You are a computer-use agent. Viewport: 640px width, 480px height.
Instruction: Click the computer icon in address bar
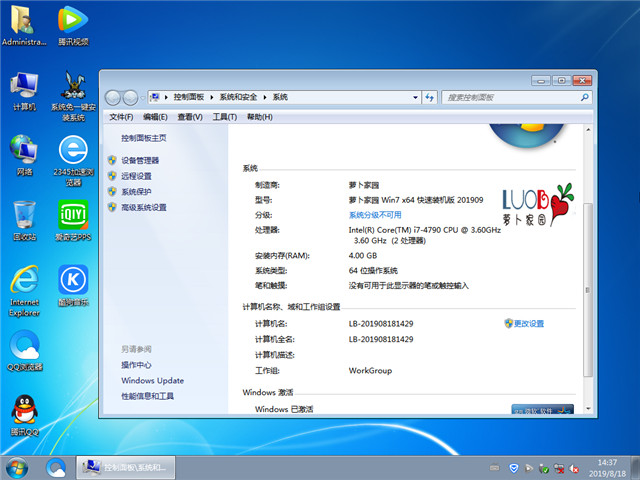coord(155,97)
